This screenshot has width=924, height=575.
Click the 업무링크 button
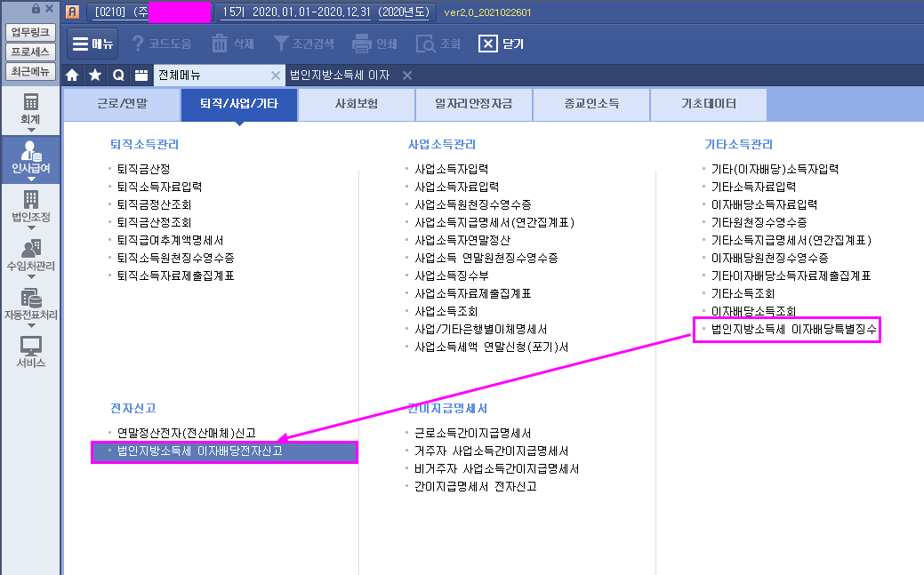click(30, 32)
